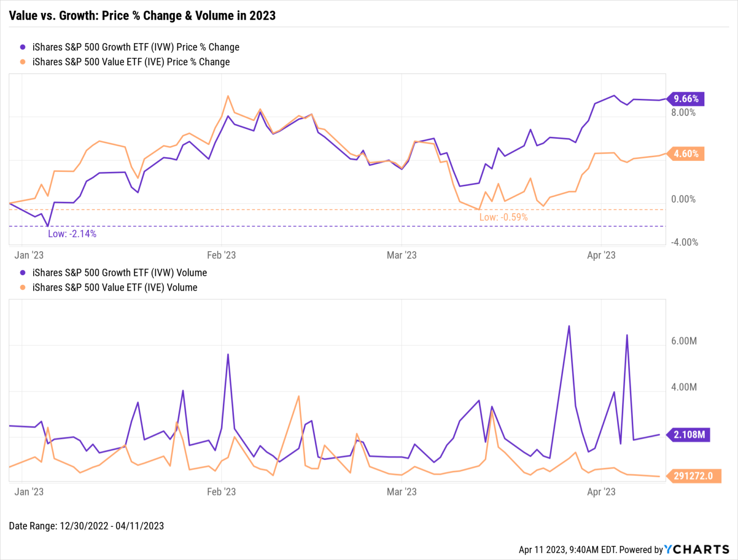The height and width of the screenshot is (560, 738).
Task: Click the orange 291272.0 volume badge
Action: 693,476
